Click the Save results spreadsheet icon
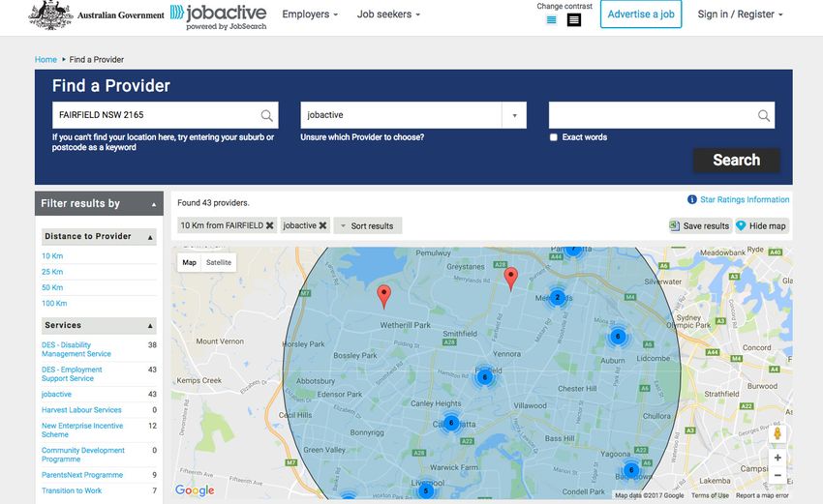 click(675, 225)
